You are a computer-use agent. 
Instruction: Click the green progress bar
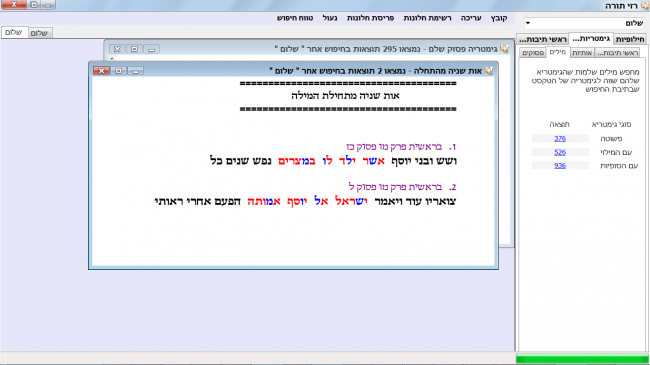pyautogui.click(x=582, y=359)
